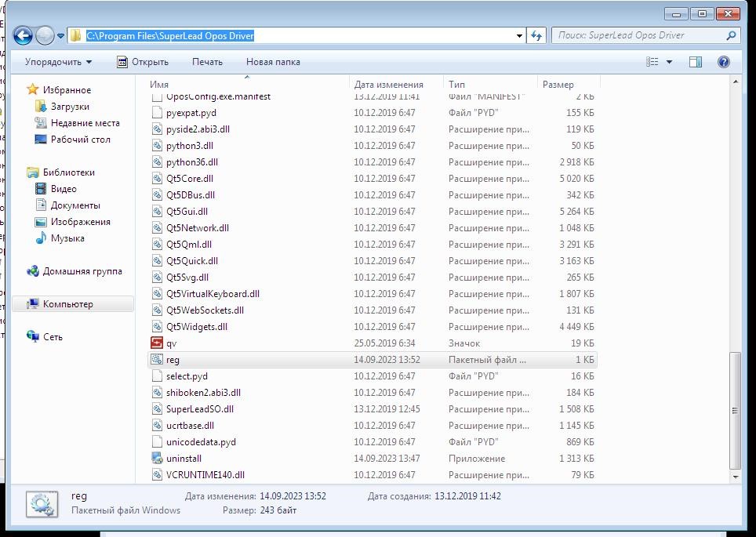The image size is (756, 537).
Task: Select the python36.dll file icon
Action: point(157,162)
